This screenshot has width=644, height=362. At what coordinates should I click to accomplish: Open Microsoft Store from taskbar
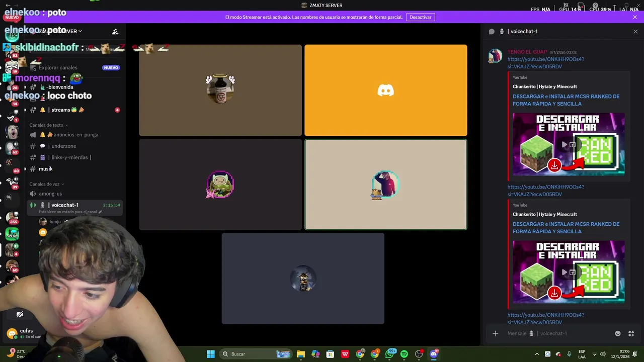330,354
